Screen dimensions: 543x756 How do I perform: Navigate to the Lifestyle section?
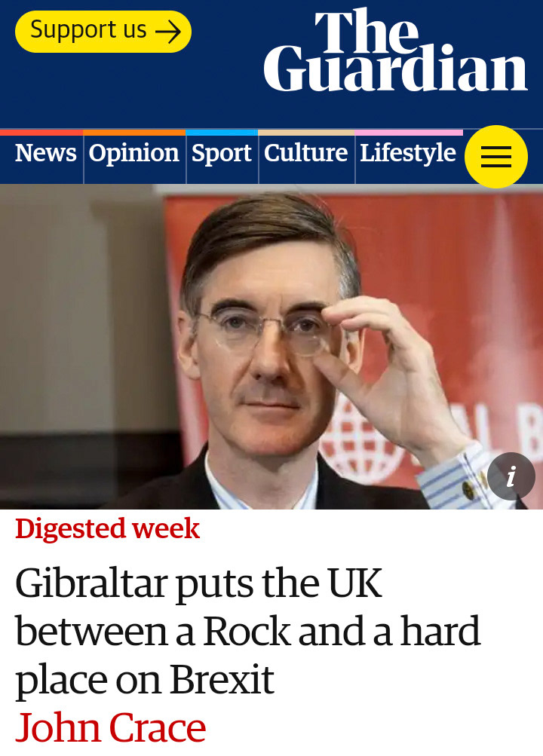pos(408,154)
